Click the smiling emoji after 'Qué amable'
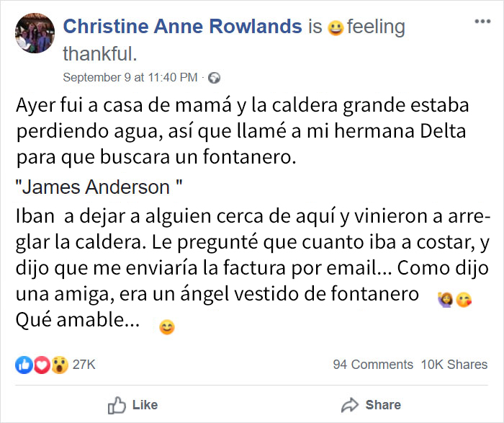 (167, 327)
